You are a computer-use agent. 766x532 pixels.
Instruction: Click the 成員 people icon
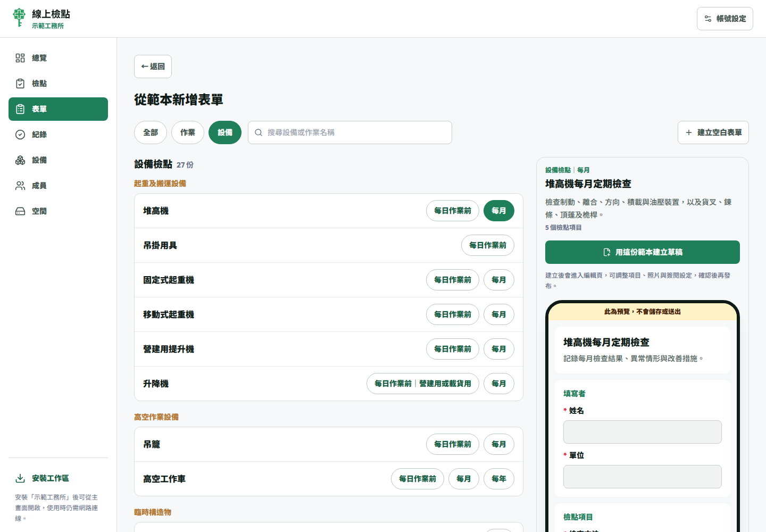(x=20, y=186)
